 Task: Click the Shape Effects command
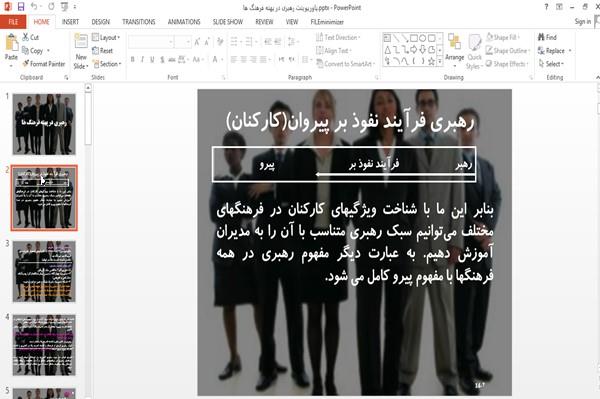click(507, 64)
